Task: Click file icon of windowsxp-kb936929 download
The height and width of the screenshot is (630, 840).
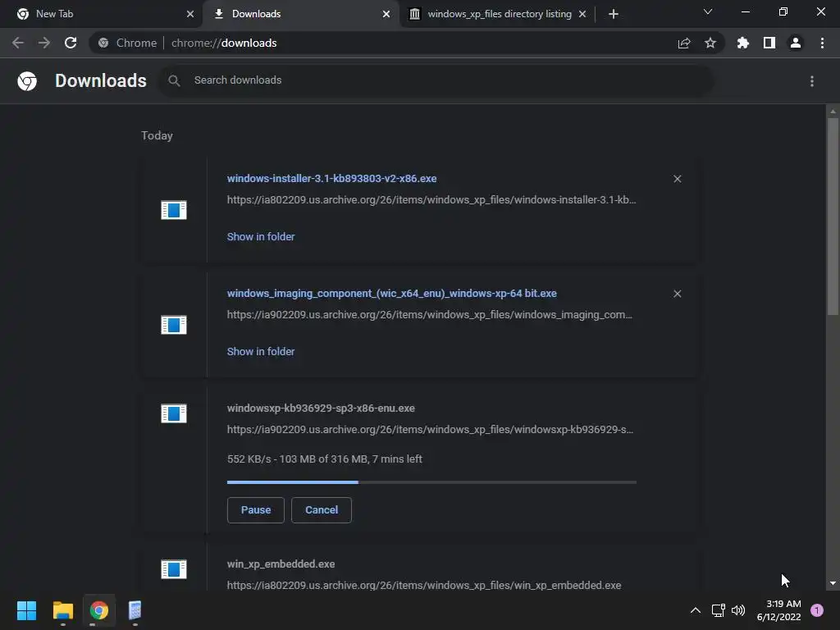Action: 174,413
